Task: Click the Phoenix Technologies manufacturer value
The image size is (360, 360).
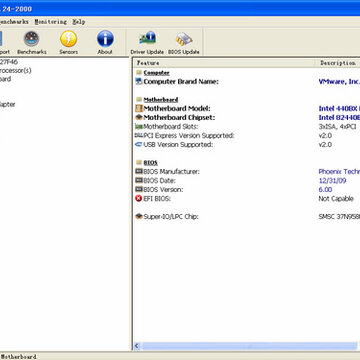Action: pyautogui.click(x=339, y=171)
